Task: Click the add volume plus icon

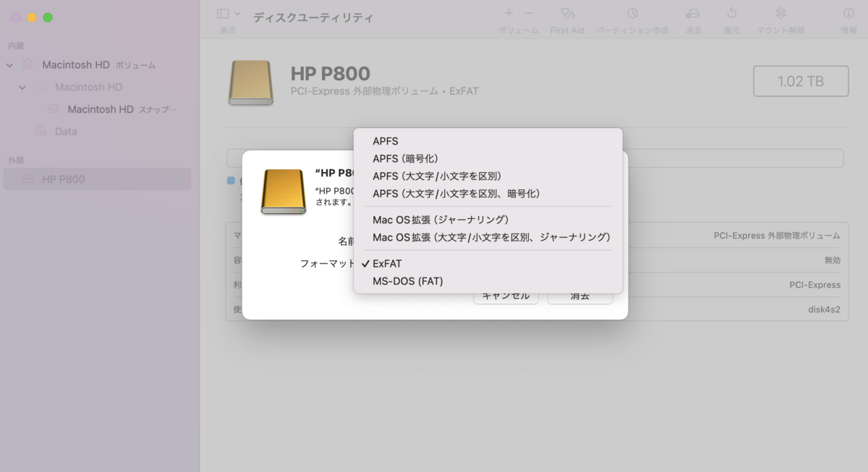Action: (509, 13)
